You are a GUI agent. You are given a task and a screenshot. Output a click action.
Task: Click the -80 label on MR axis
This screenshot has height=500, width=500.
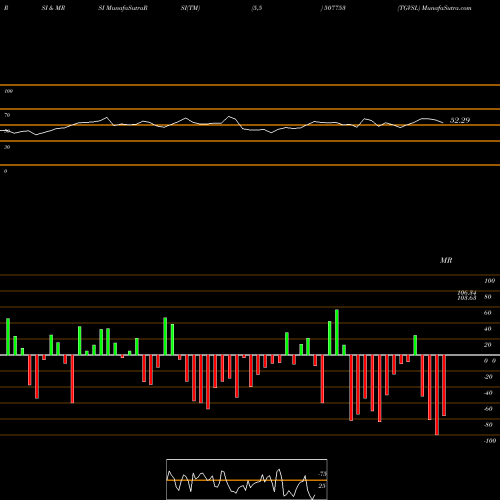(488, 425)
